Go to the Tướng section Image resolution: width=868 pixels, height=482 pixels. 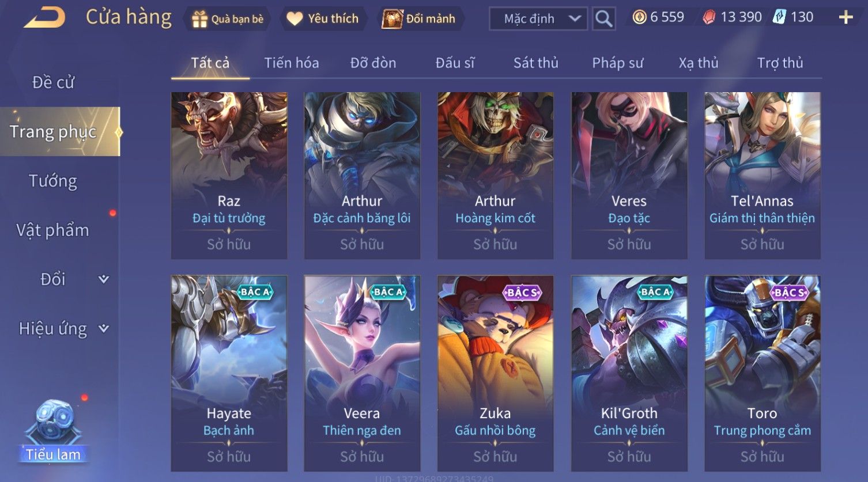pos(53,181)
